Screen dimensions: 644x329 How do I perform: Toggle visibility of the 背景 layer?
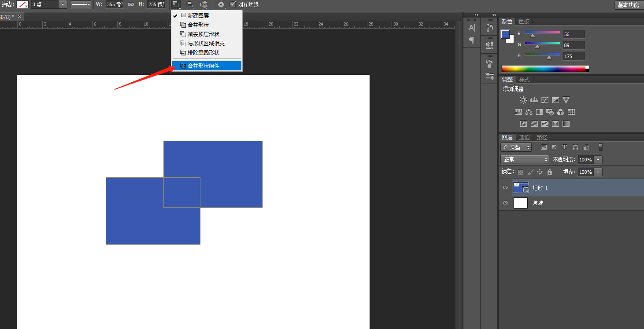505,203
